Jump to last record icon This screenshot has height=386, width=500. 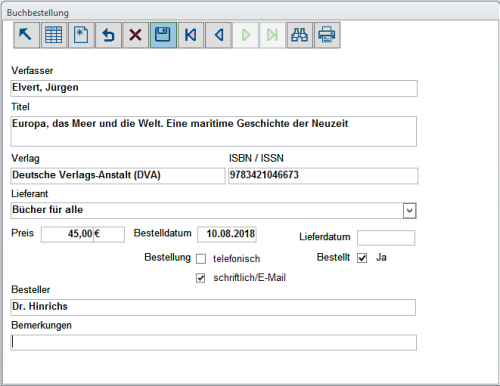tap(272, 35)
